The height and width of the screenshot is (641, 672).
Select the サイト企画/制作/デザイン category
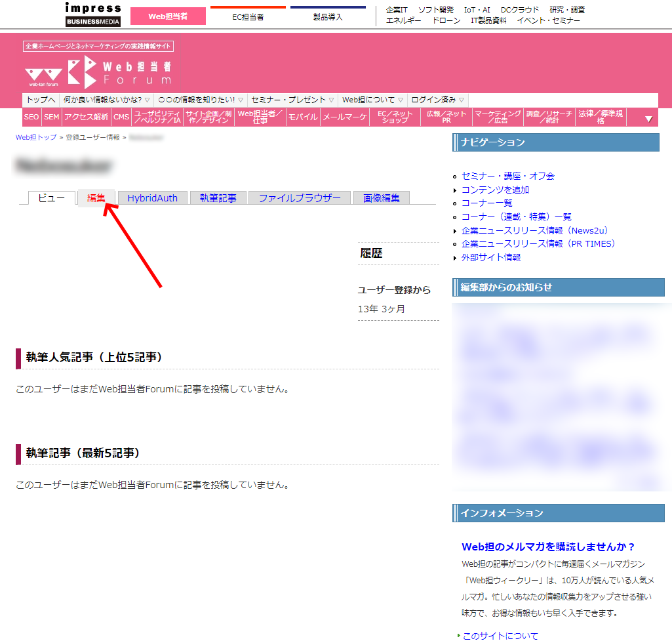point(208,117)
